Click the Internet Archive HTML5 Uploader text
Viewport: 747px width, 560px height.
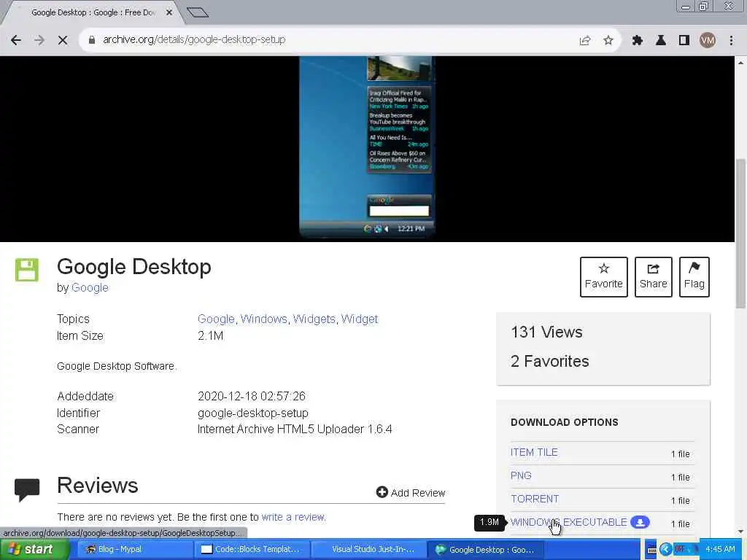(295, 429)
